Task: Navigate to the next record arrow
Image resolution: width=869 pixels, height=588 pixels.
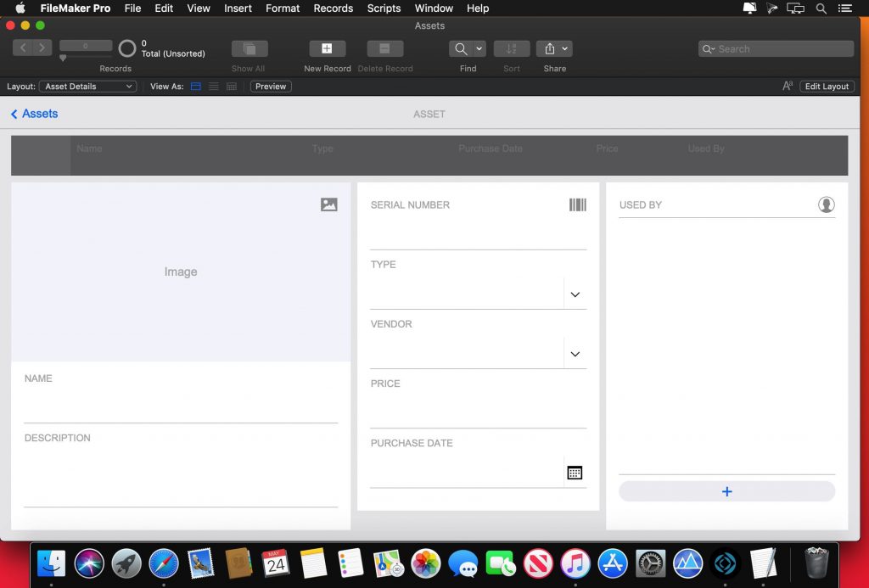Action: point(40,48)
